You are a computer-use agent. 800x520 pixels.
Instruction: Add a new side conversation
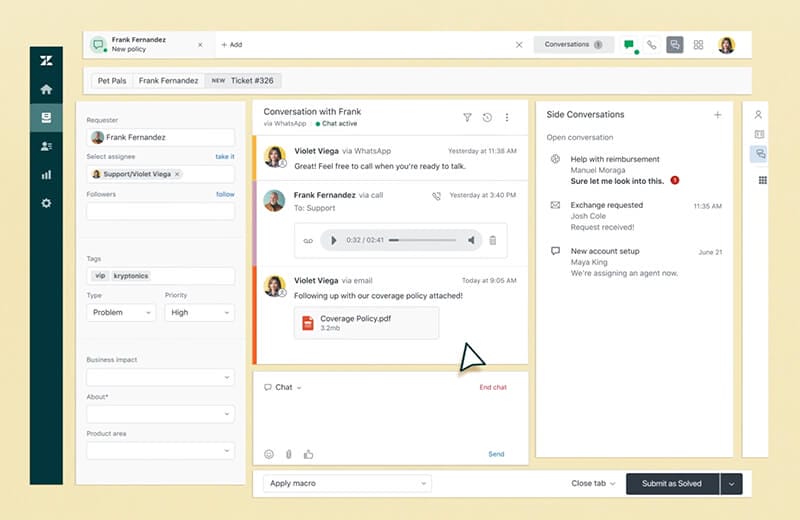click(717, 115)
